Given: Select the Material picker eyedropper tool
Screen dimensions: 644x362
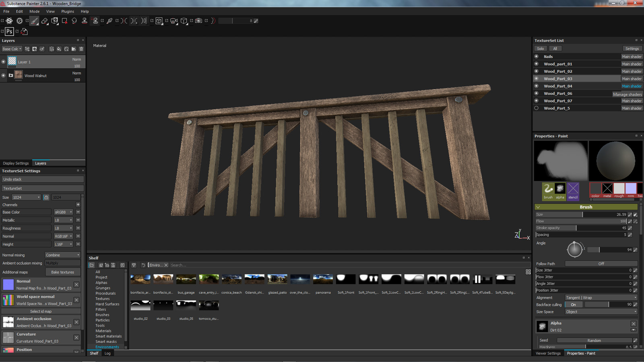Looking at the screenshot, I should (109, 21).
